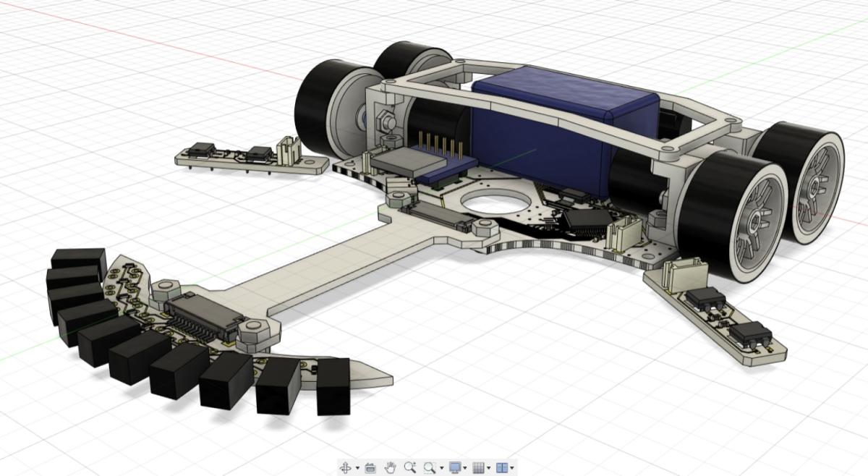Choose the Zoom magnifier tool

(x=410, y=467)
